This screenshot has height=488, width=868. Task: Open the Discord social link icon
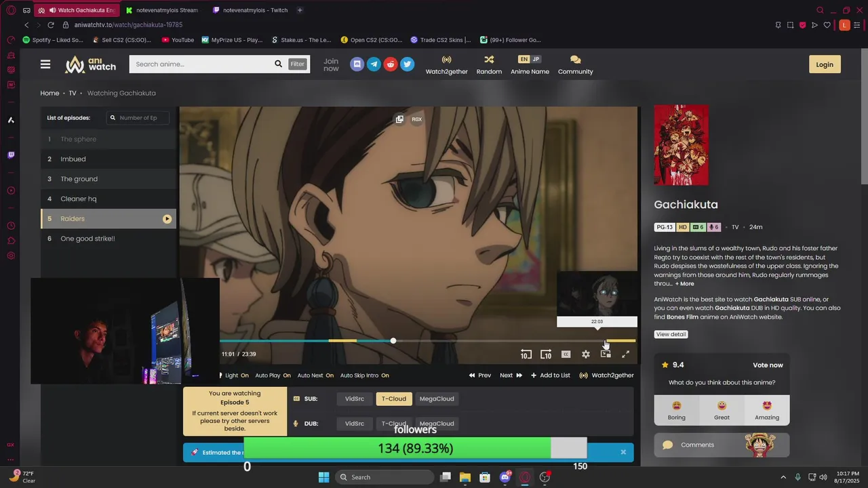pyautogui.click(x=357, y=64)
